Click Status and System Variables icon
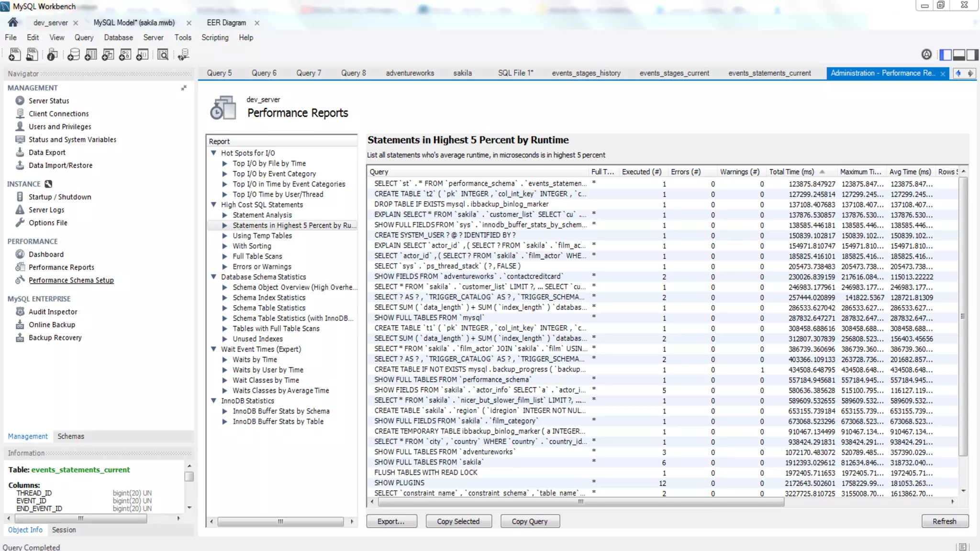Screen dimensions: 980x551 [20, 139]
